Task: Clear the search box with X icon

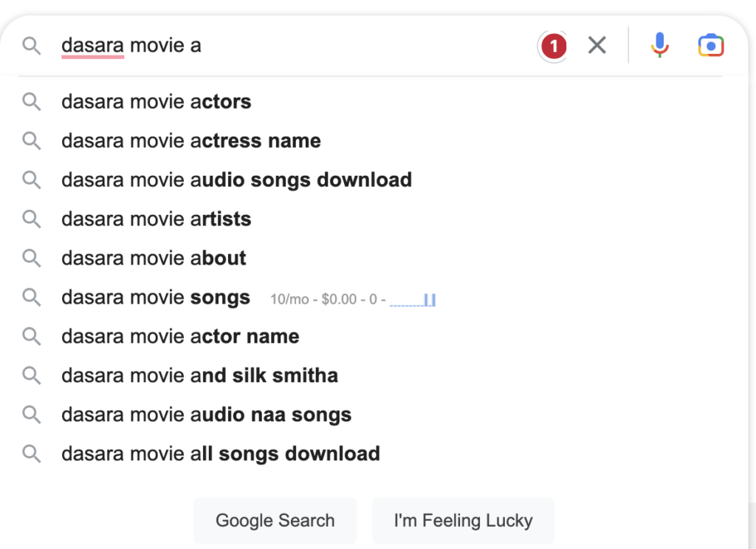Action: pyautogui.click(x=597, y=46)
